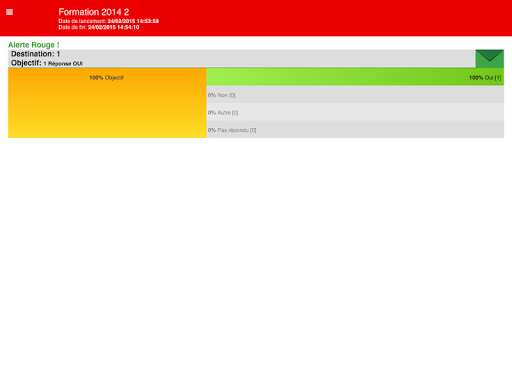Click the 100% Oui [1] label text
Viewport: 512px width, 384px height.
[x=485, y=78]
